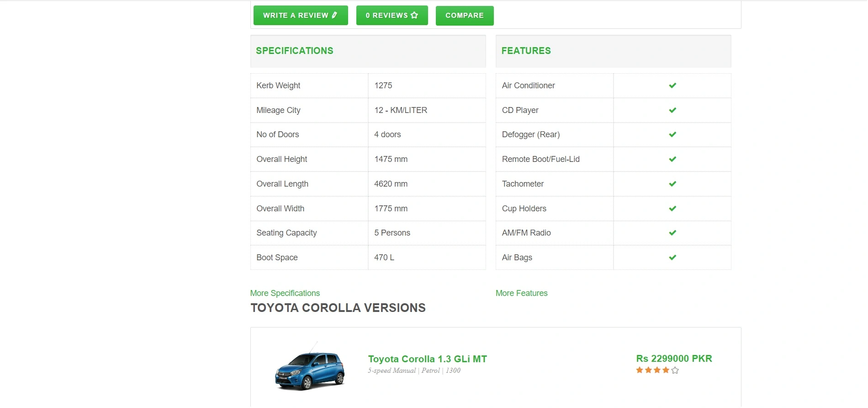Select the Cup Holders feature label

[524, 209]
